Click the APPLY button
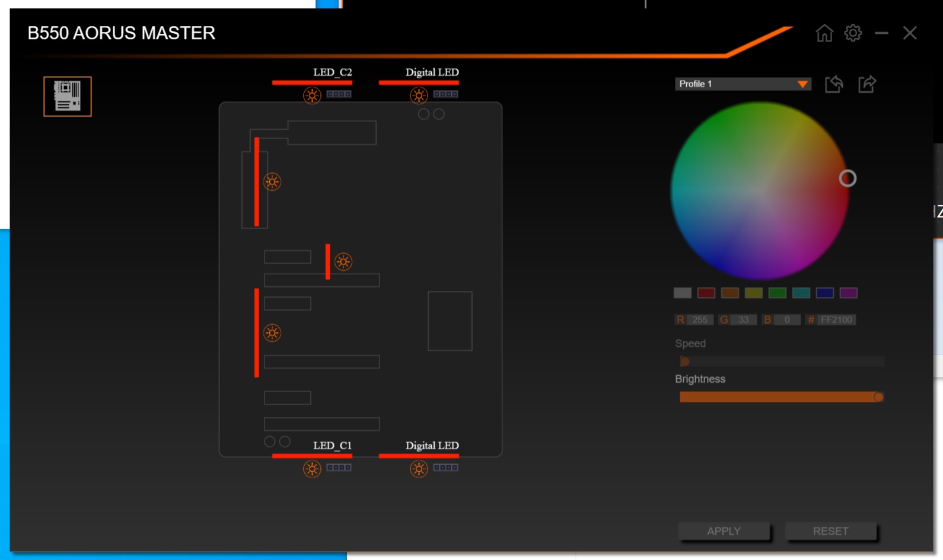The width and height of the screenshot is (943, 560). point(724,531)
